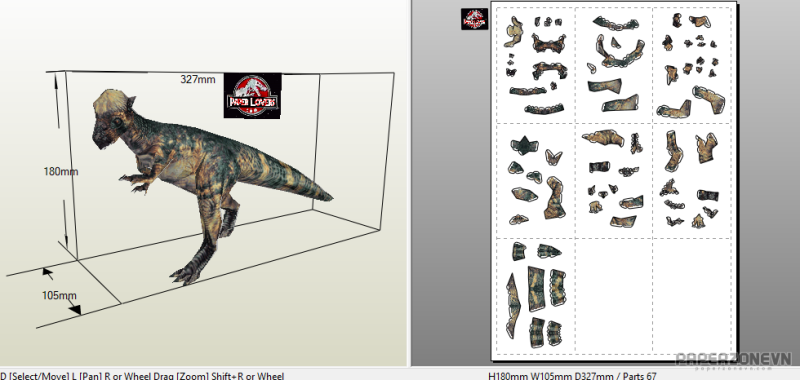The height and width of the screenshot is (380, 800).
Task: Click the Paper Lovers logo in 3D view
Action: click(x=253, y=95)
